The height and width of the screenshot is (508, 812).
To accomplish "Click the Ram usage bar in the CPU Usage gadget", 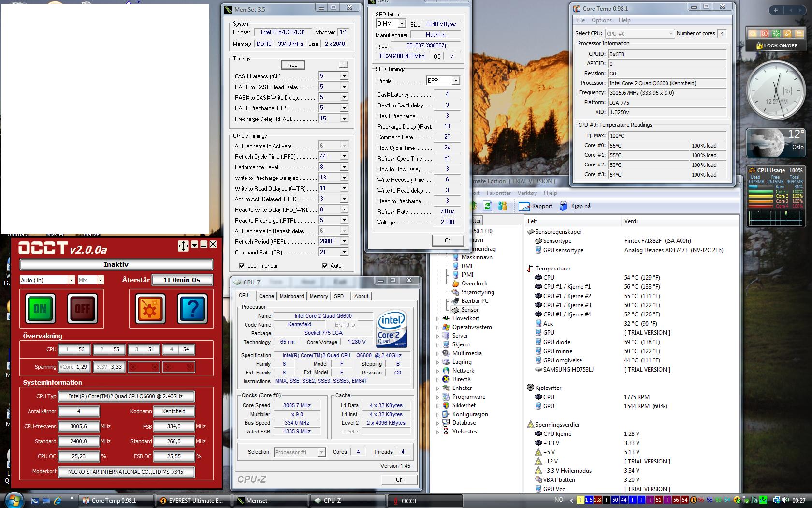I will [760, 187].
